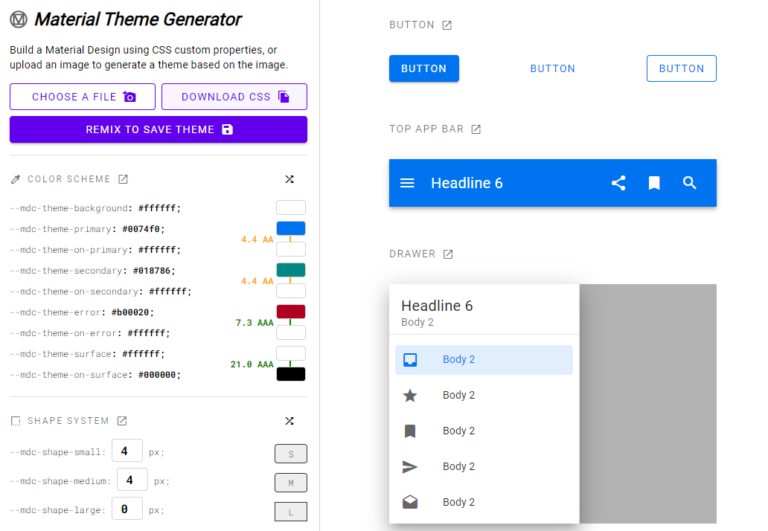Open the primary blue color swatch
This screenshot has width=768, height=531.
(x=291, y=228)
